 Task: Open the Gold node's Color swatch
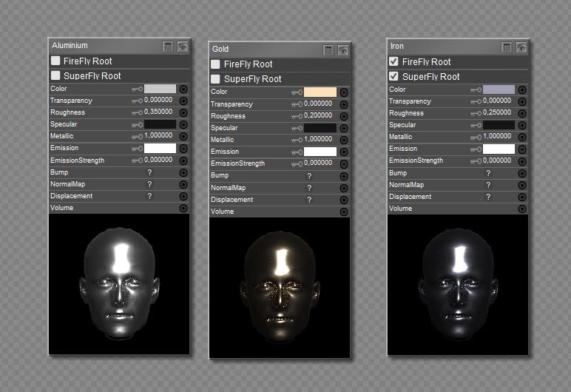(321, 92)
